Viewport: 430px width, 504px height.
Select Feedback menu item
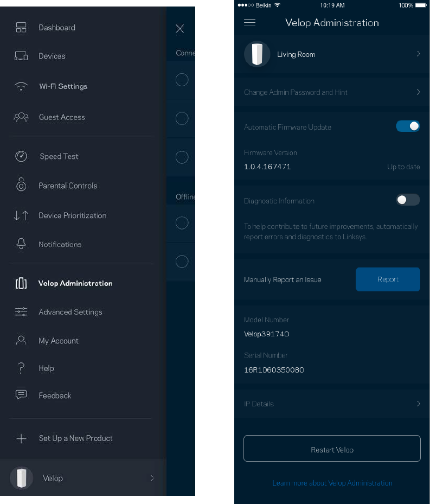[x=55, y=395]
